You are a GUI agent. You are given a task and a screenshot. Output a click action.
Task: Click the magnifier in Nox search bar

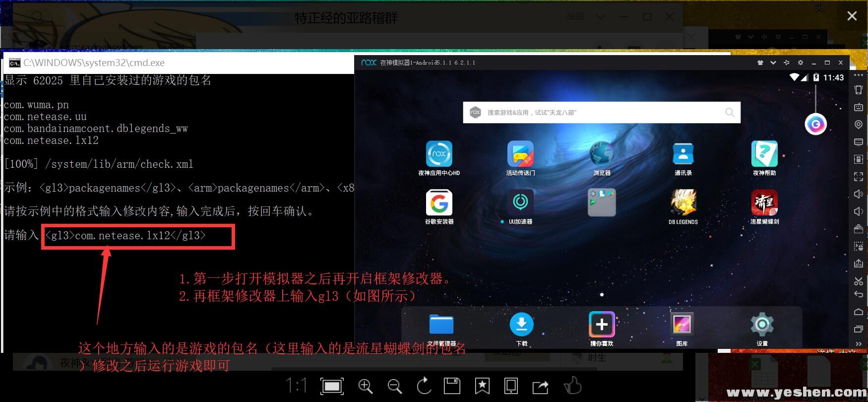point(730,113)
